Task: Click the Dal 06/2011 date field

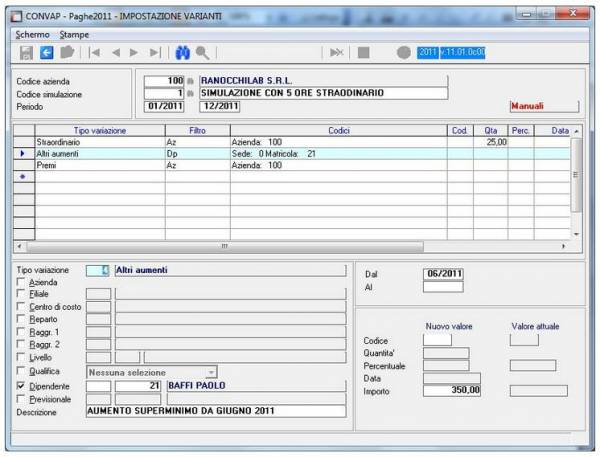Action: [x=443, y=274]
